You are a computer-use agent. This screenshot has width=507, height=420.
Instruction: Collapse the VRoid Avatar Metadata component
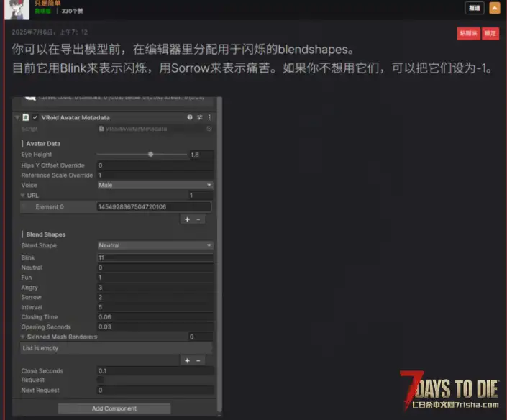[x=17, y=117]
